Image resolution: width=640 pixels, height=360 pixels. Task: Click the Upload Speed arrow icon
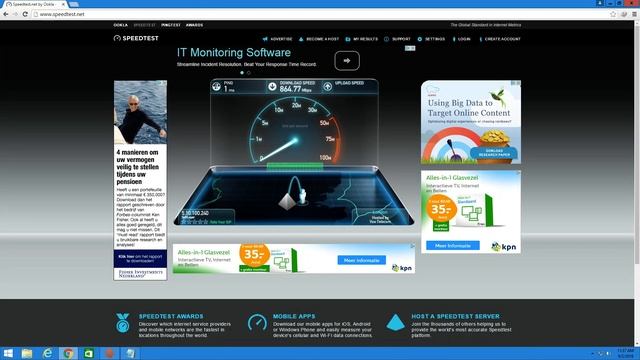point(327,87)
